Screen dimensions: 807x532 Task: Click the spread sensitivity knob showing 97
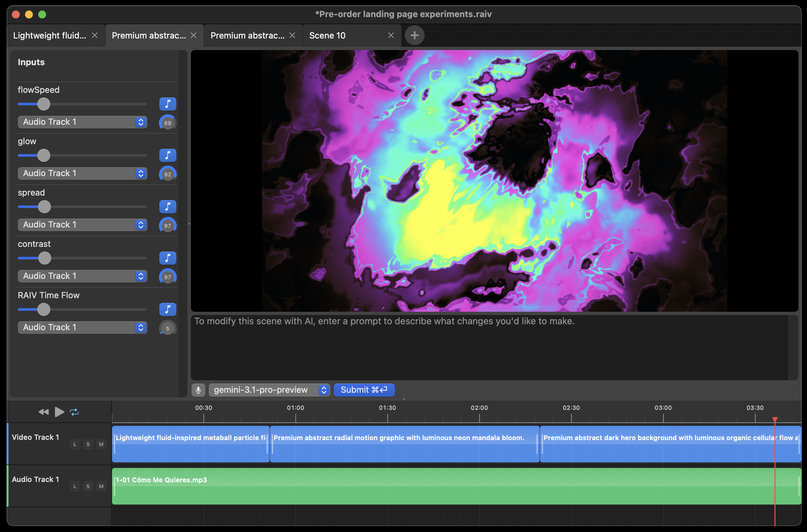168,226
